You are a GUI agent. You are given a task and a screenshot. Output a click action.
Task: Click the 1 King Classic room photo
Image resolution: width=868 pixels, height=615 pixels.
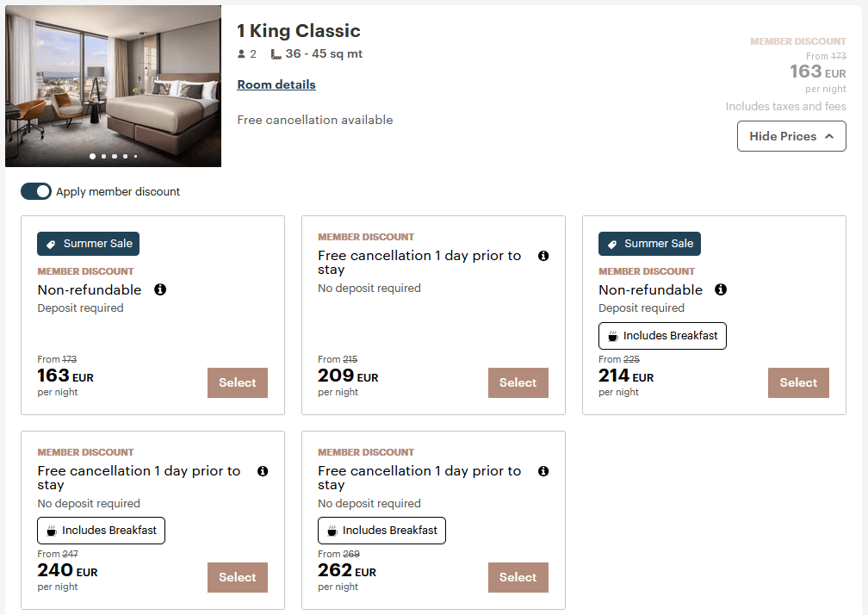pos(113,78)
